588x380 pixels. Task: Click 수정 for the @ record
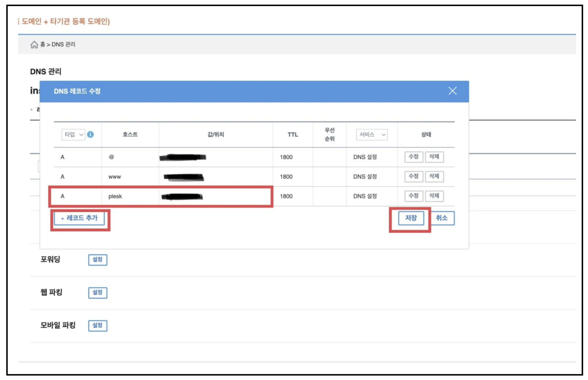[x=413, y=157]
